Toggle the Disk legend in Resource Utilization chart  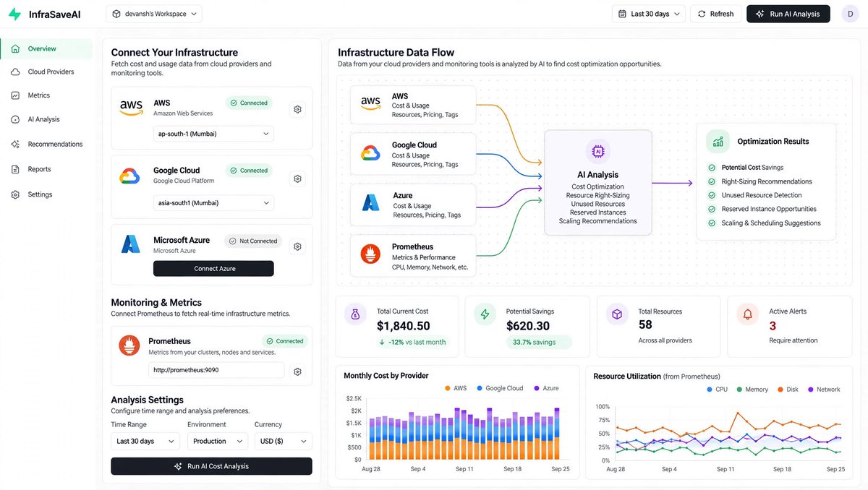tap(788, 390)
